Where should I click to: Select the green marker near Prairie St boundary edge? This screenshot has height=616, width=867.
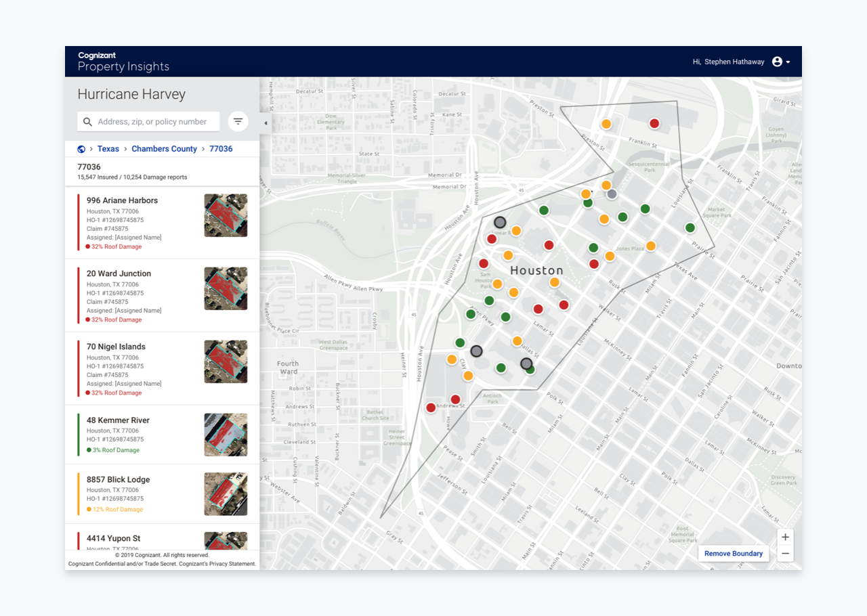tap(690, 228)
